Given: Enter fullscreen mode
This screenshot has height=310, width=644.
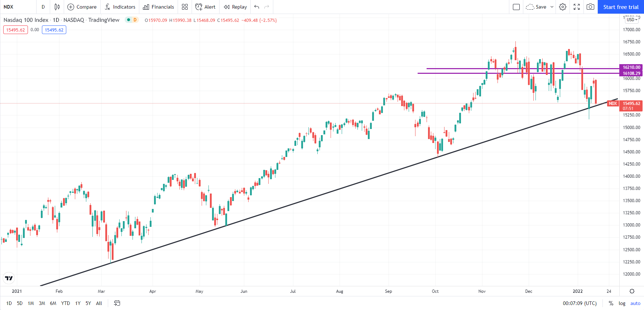Looking at the screenshot, I should click(x=577, y=7).
